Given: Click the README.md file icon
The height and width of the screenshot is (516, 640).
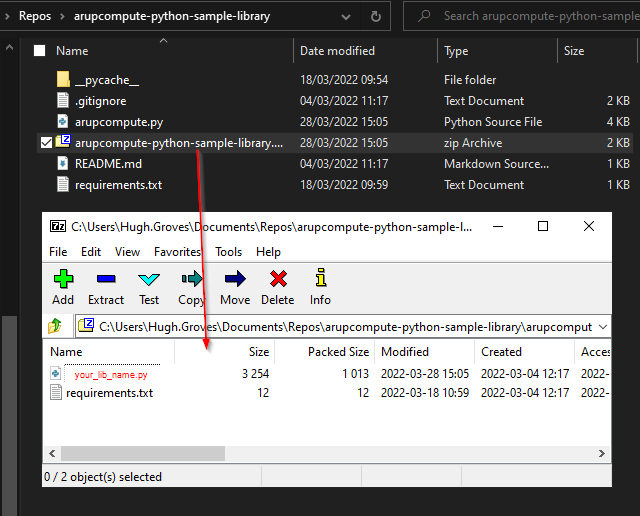Looking at the screenshot, I should point(62,163).
